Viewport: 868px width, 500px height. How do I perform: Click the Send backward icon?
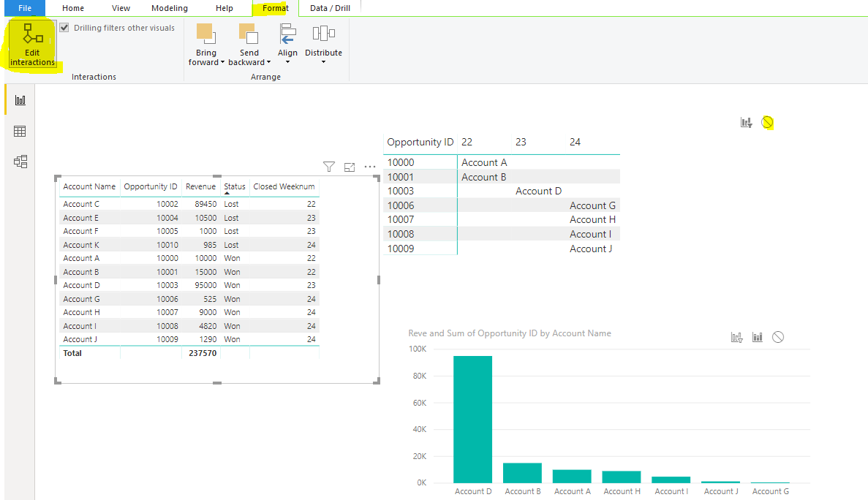[249, 33]
